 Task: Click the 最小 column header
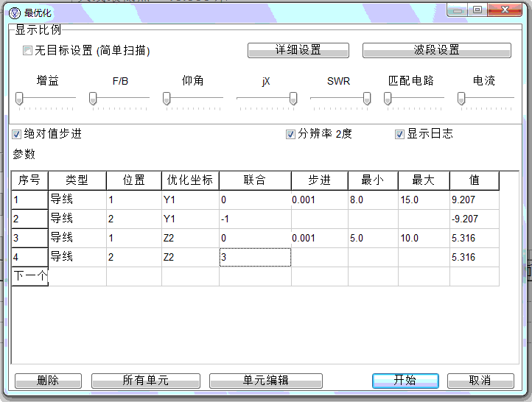[x=374, y=180]
